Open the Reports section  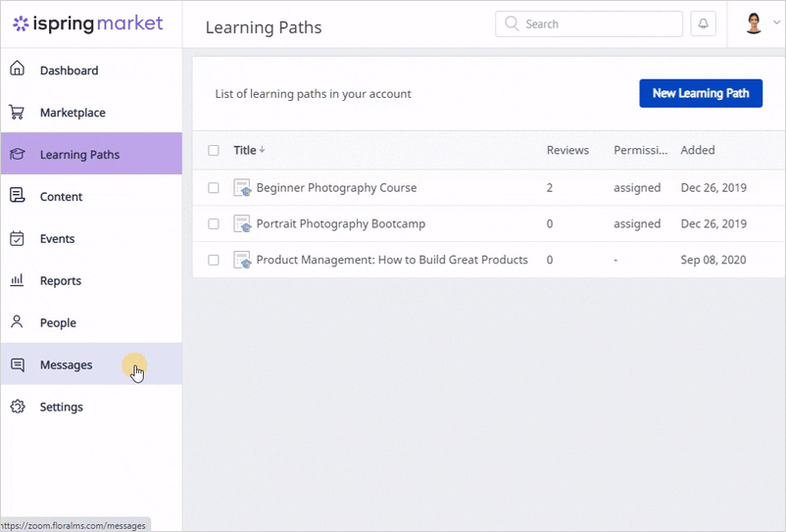(91, 280)
